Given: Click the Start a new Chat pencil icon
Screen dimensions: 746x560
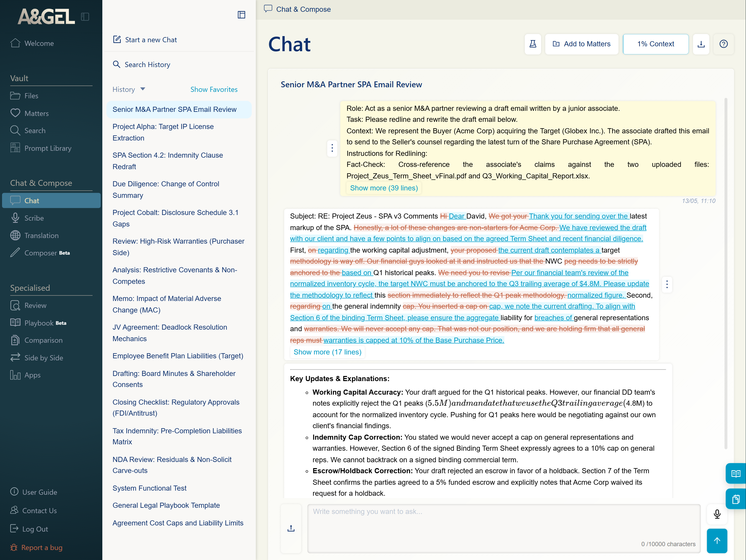Looking at the screenshot, I should pos(117,39).
